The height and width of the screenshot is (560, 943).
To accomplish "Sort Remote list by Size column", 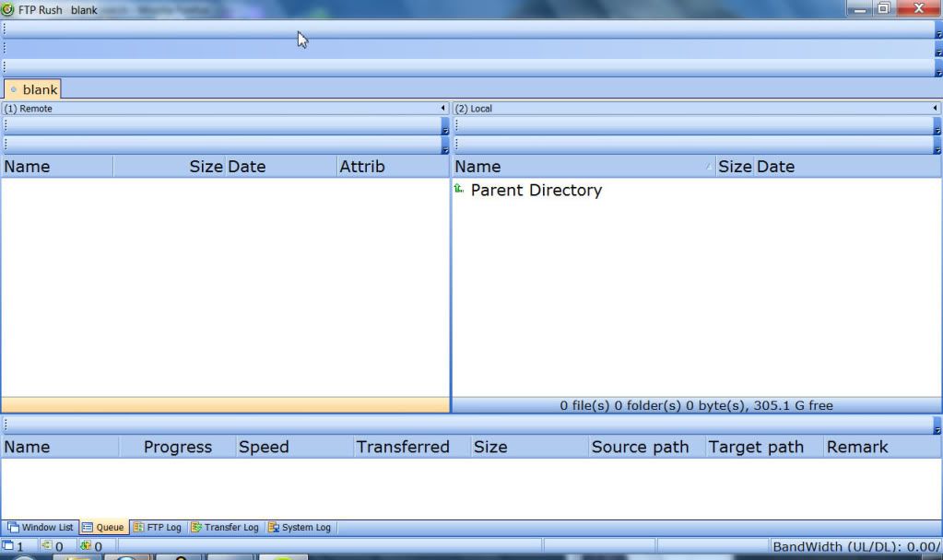I will pyautogui.click(x=169, y=167).
